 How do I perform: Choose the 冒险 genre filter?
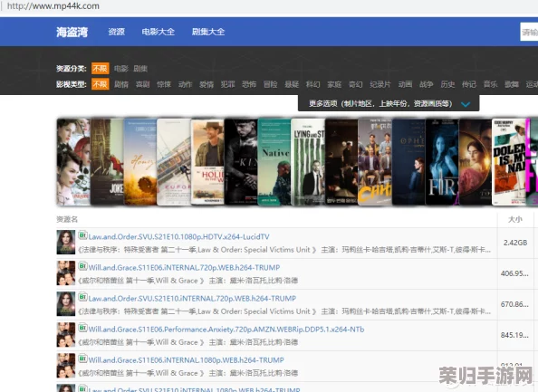[270, 84]
